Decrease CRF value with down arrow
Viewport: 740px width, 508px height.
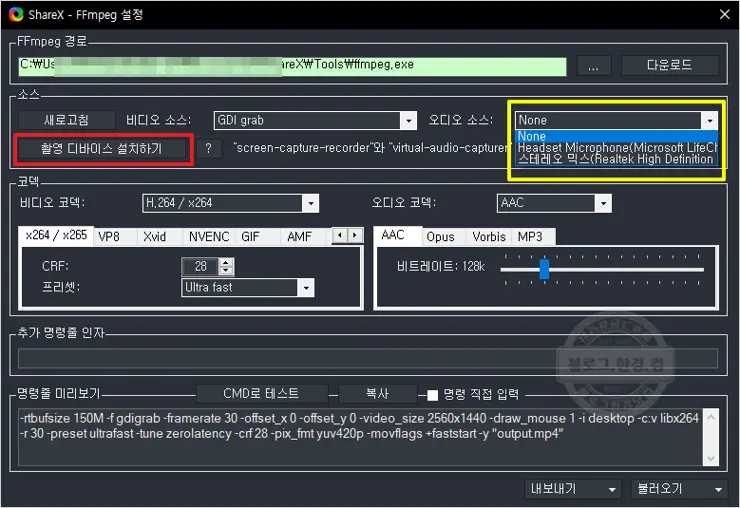227,271
